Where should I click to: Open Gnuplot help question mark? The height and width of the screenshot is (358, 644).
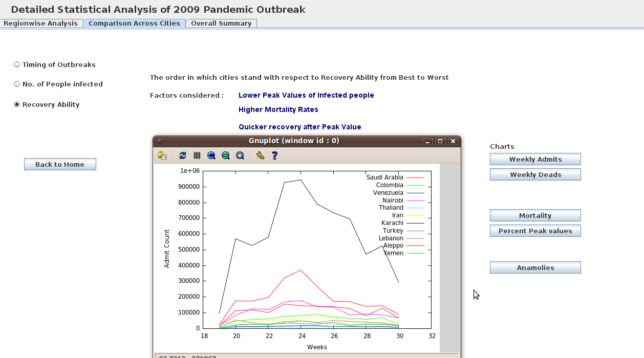(275, 155)
